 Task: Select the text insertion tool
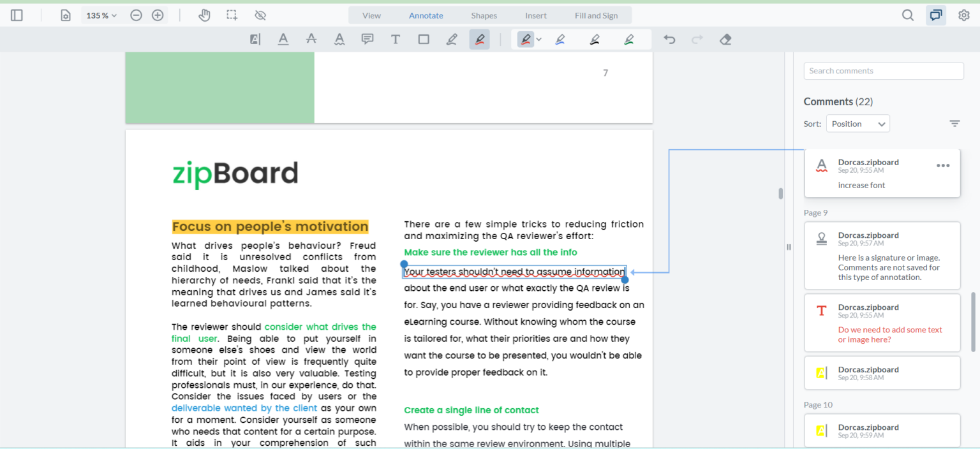[x=395, y=39]
